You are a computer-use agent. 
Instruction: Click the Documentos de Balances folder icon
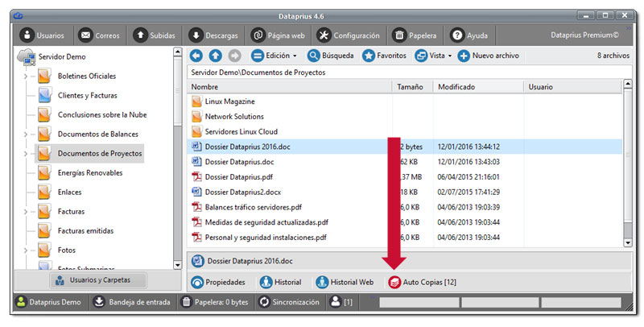(44, 134)
